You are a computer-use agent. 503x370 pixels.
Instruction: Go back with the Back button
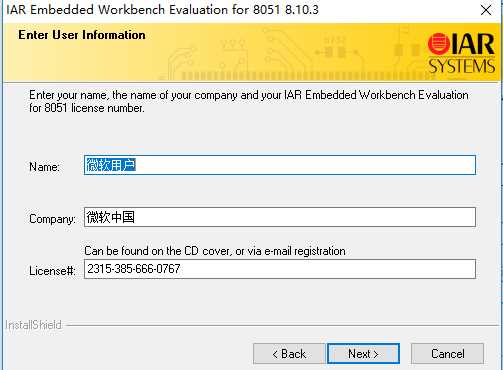click(289, 353)
